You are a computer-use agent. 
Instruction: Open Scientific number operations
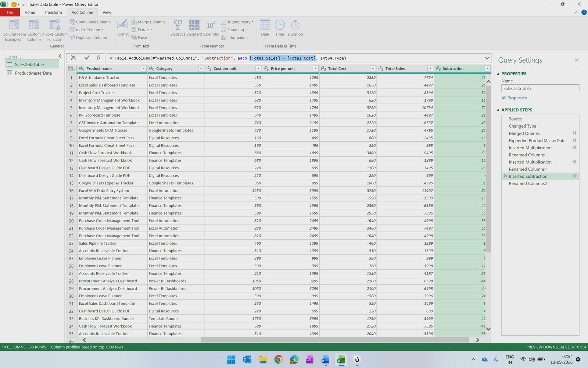click(211, 30)
